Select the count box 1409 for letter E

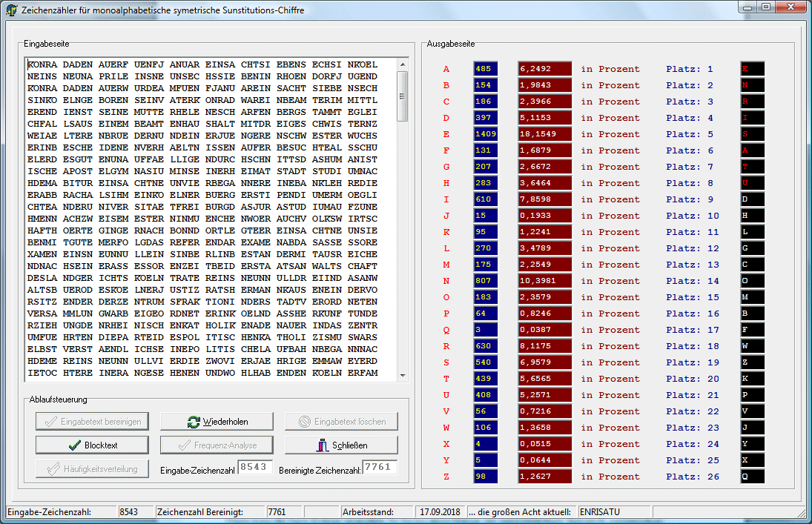click(x=485, y=134)
